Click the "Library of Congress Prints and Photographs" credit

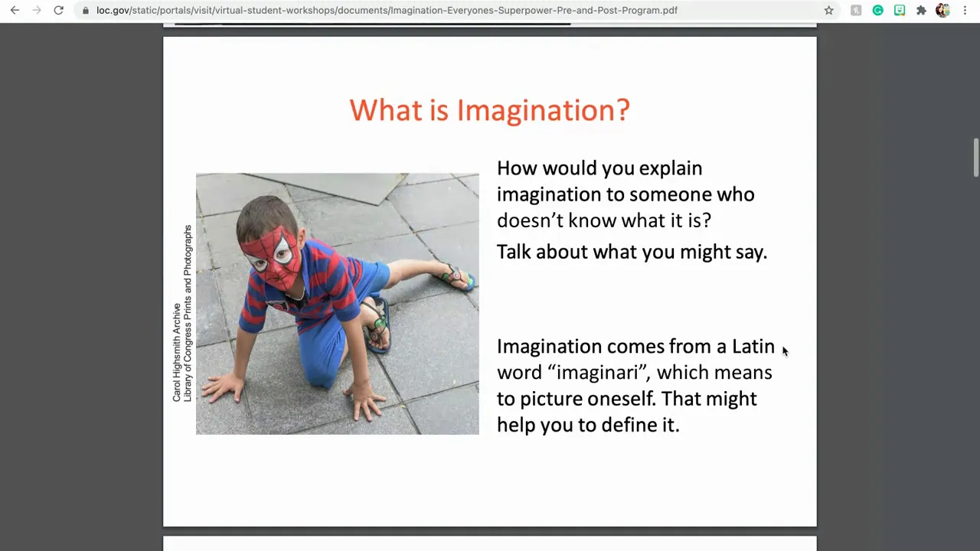point(188,314)
